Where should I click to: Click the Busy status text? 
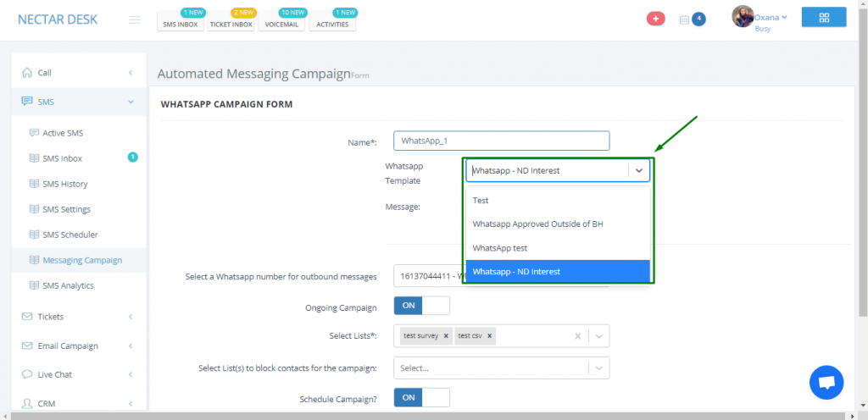(x=762, y=29)
